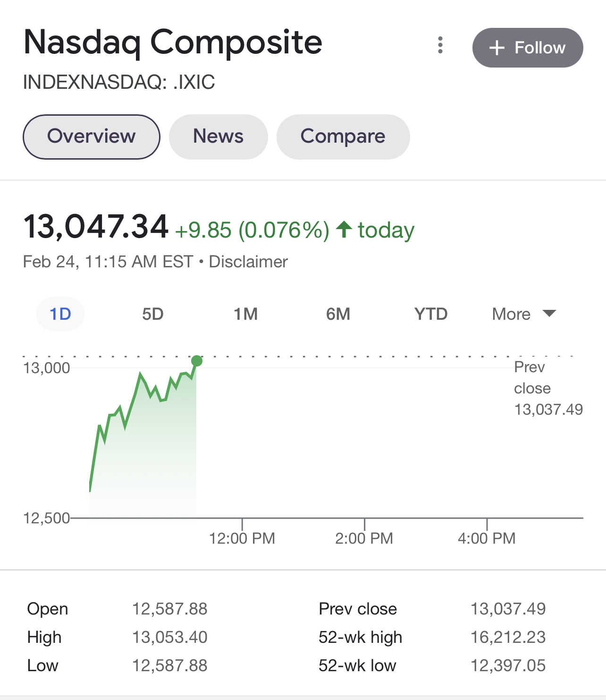The width and height of the screenshot is (606, 700).
Task: Open the Disclaimer link
Action: tap(248, 262)
